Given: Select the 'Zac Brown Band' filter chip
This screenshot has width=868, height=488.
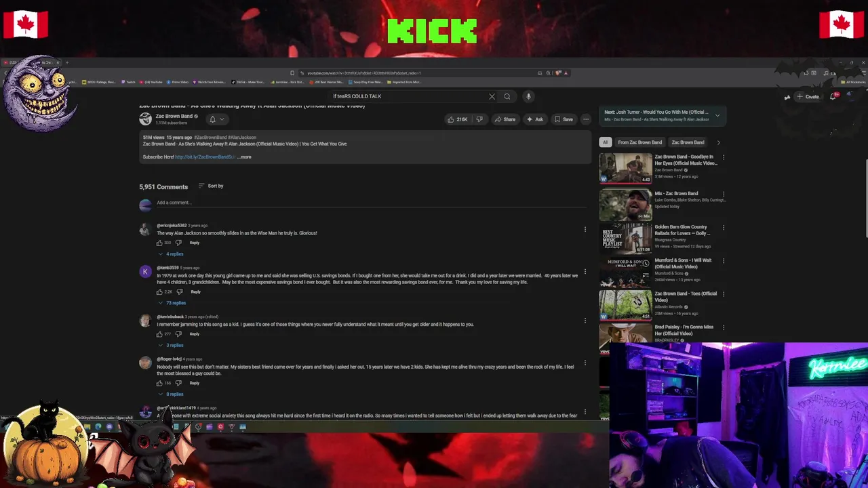Looking at the screenshot, I should click(x=688, y=142).
